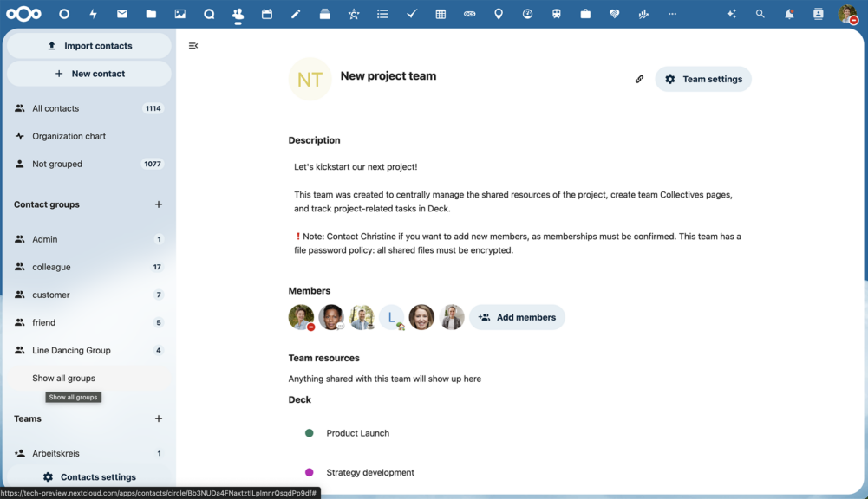
Task: Click the notifications bell icon
Action: tap(788, 13)
